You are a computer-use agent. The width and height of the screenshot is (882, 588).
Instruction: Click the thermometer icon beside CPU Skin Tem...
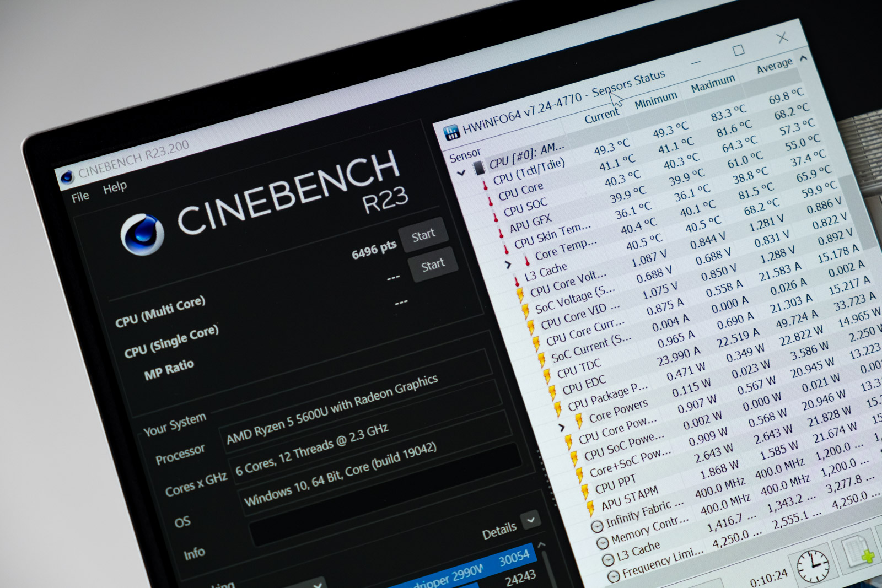pyautogui.click(x=506, y=249)
